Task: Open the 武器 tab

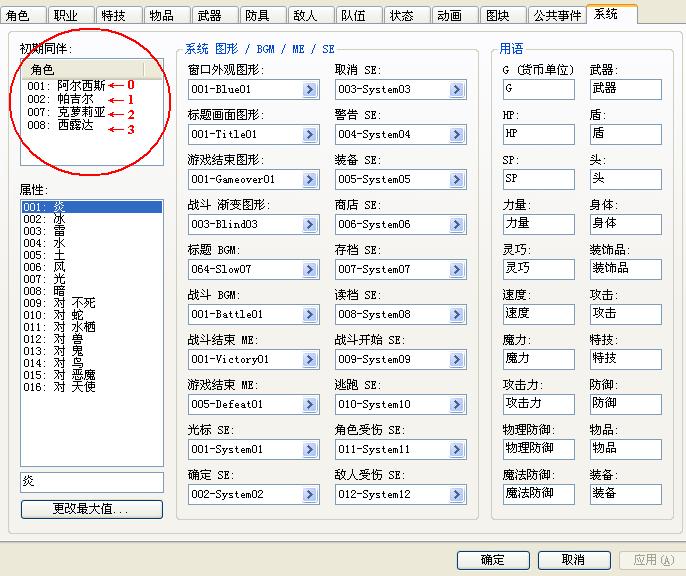Action: 215,15
